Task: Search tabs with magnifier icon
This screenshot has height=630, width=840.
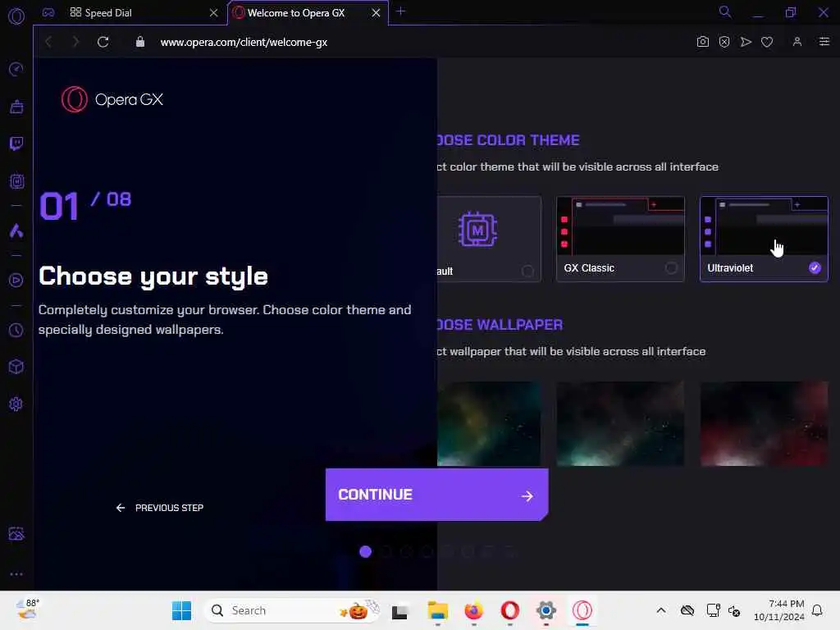Action: [725, 11]
